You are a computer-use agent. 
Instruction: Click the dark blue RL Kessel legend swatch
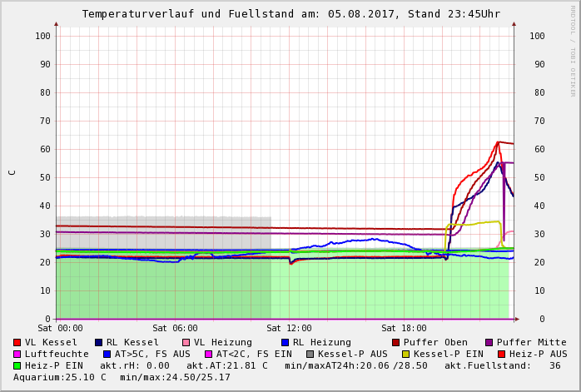coord(98,342)
